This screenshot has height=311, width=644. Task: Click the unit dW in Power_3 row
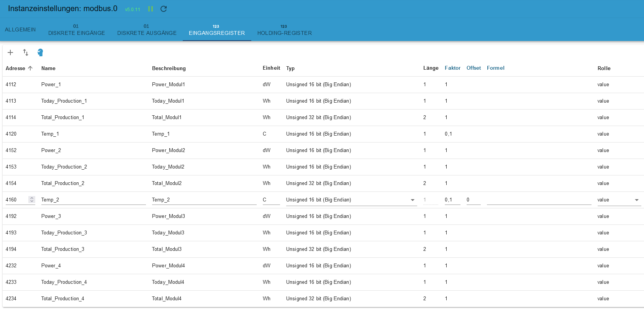tap(267, 216)
